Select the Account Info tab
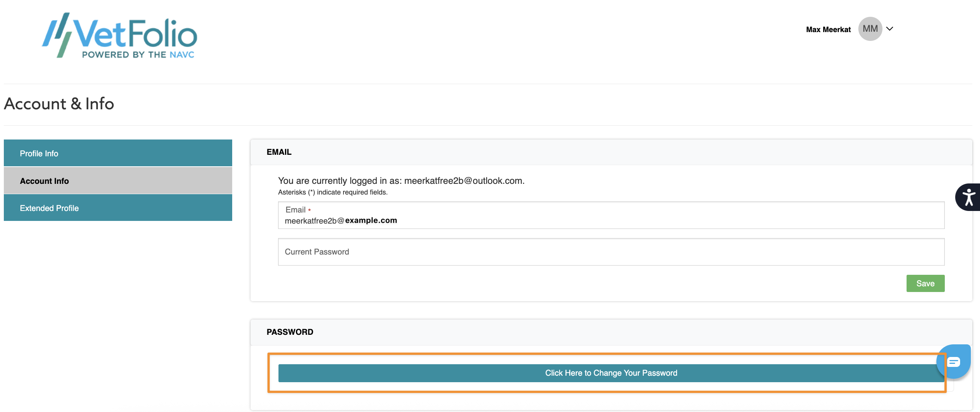980x412 pixels. coord(118,180)
